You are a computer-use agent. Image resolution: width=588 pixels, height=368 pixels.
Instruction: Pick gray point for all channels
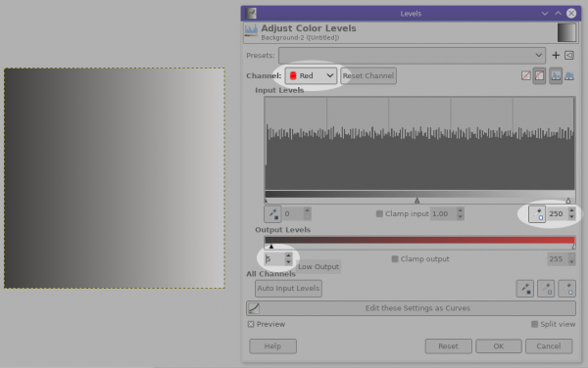point(546,289)
